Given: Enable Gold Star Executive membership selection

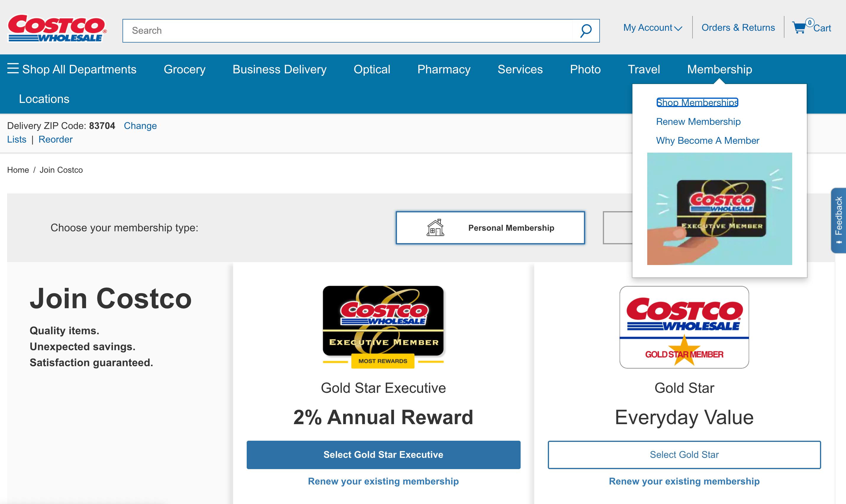Looking at the screenshot, I should pyautogui.click(x=383, y=454).
